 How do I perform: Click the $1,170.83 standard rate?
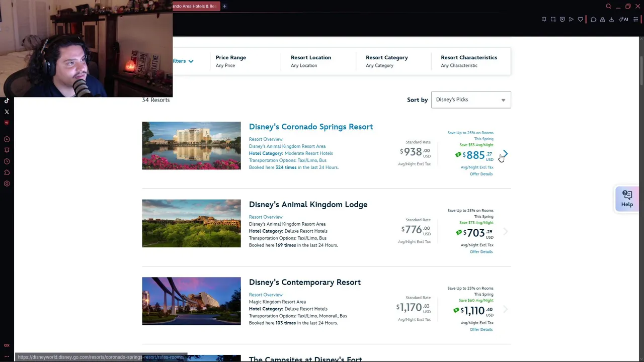[x=414, y=307]
